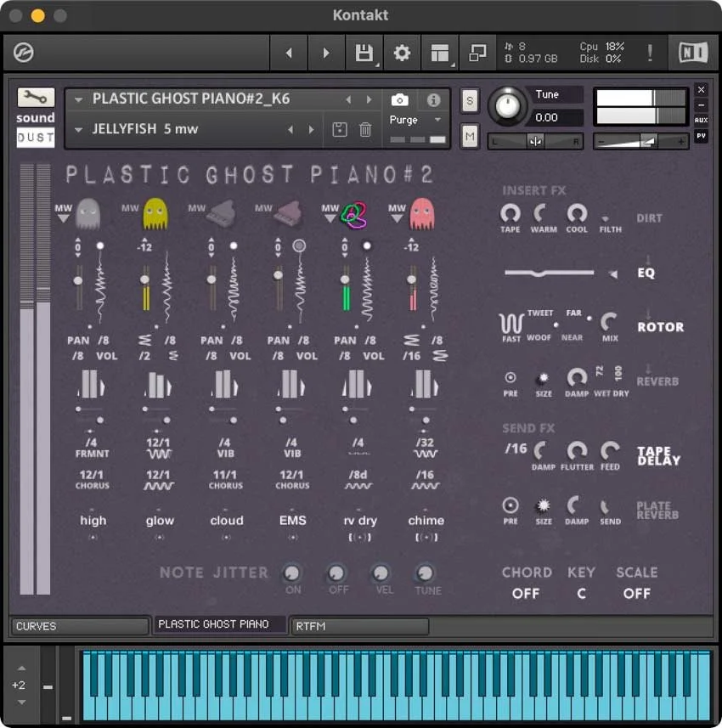Click the COOL insert FX knob

coord(577,213)
